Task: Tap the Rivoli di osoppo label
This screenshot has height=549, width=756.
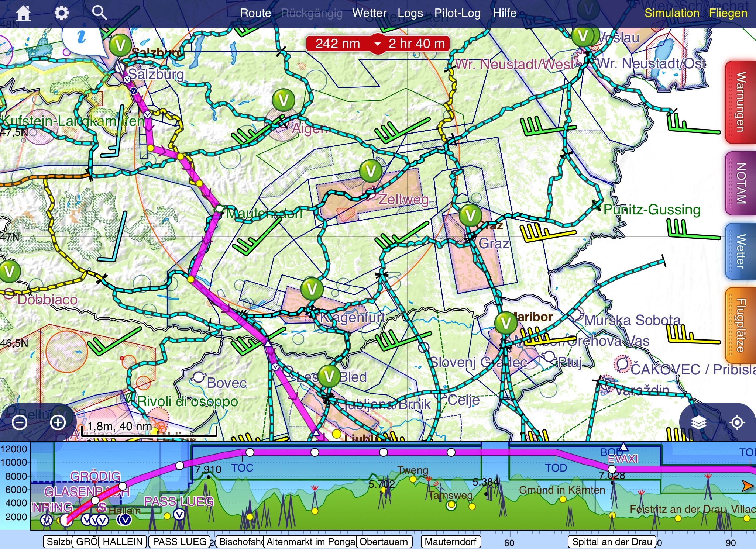Action: [x=188, y=401]
